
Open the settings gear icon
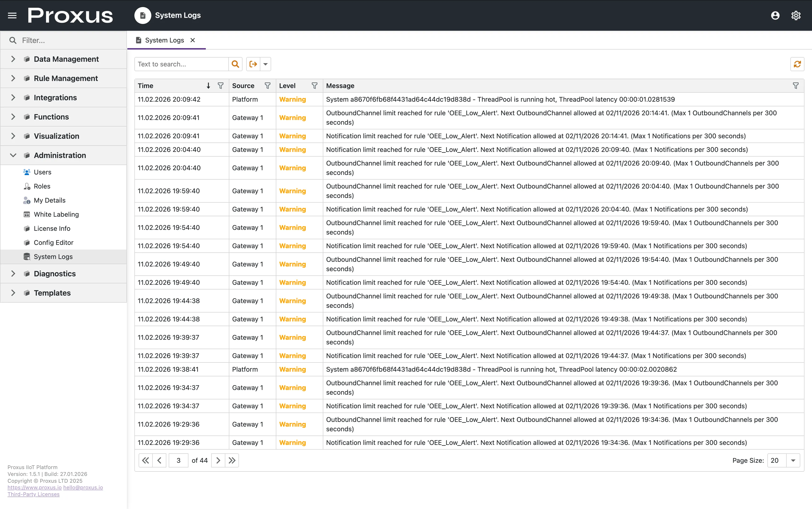796,15
